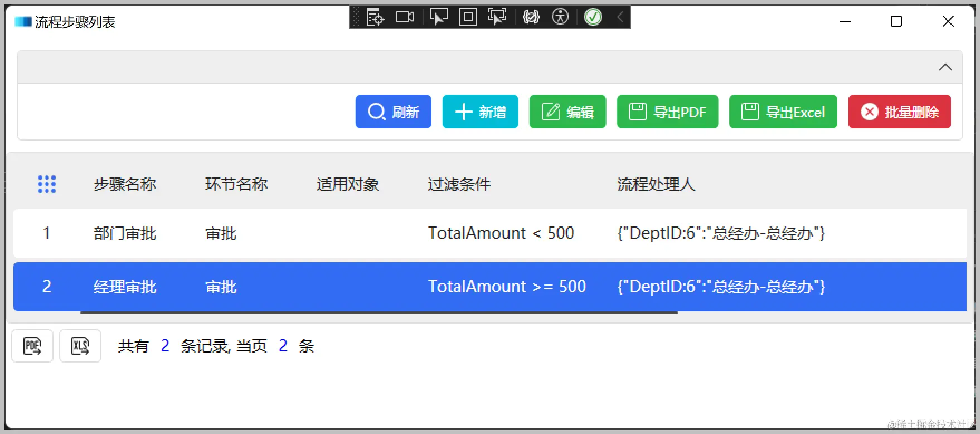The image size is (980, 434).
Task: Click the window app icon in title bar
Action: pyautogui.click(x=23, y=22)
